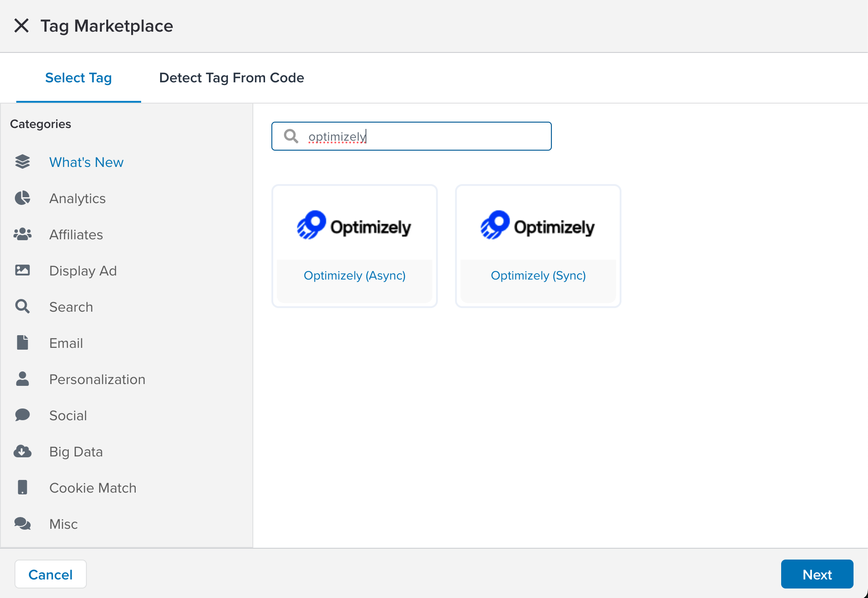868x598 pixels.
Task: Open Misc category
Action: click(63, 524)
